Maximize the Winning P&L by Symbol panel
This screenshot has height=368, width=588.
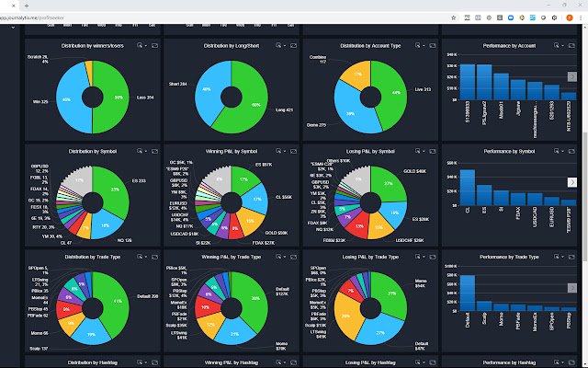tap(293, 151)
